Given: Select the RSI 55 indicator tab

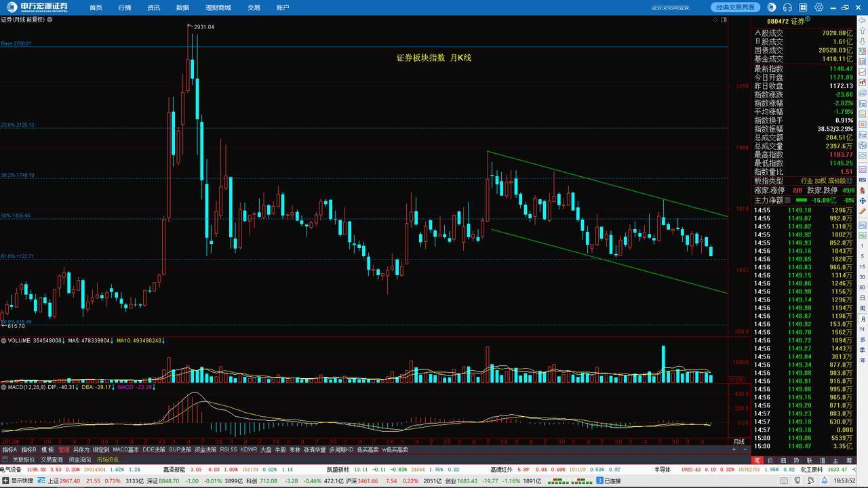Looking at the screenshot, I should [229, 449].
